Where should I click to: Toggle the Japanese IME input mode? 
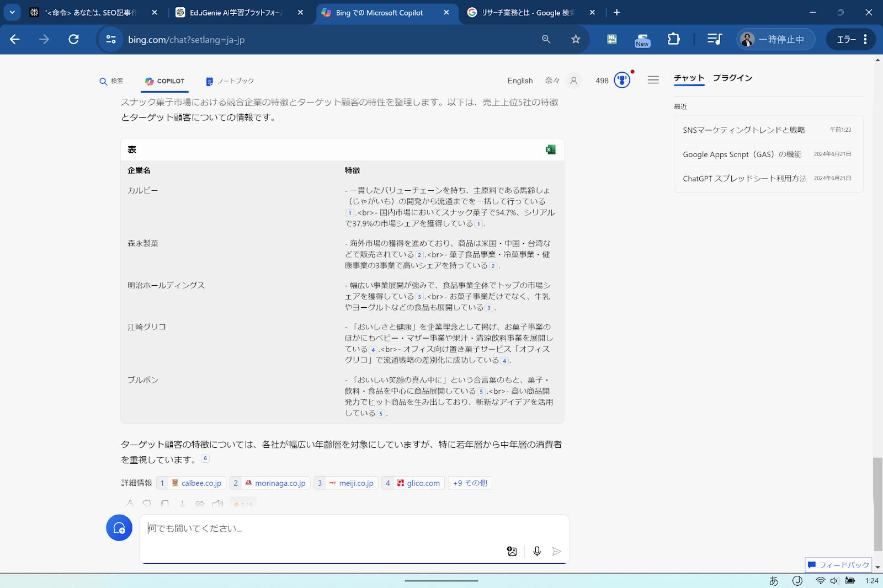774,580
